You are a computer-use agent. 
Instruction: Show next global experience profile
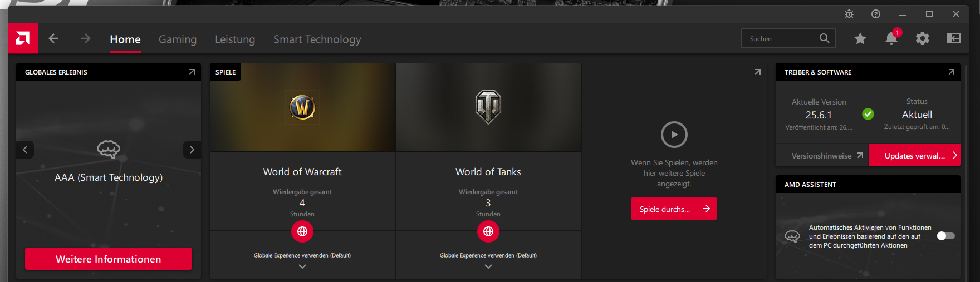(x=192, y=150)
